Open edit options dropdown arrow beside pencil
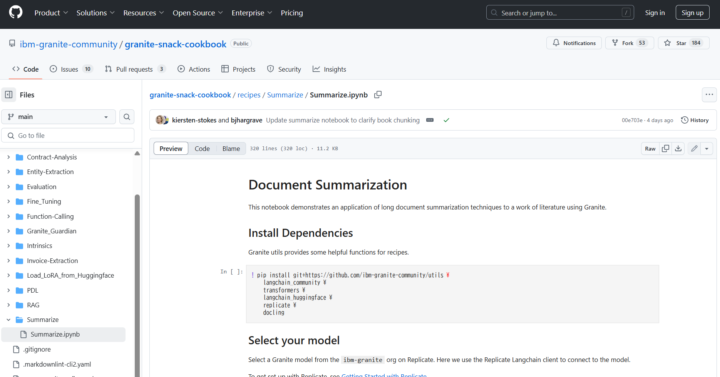Screen dimensions: 720x377 point(707,148)
